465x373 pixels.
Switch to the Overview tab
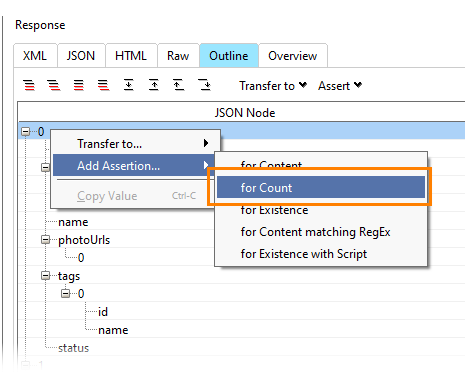click(x=293, y=56)
